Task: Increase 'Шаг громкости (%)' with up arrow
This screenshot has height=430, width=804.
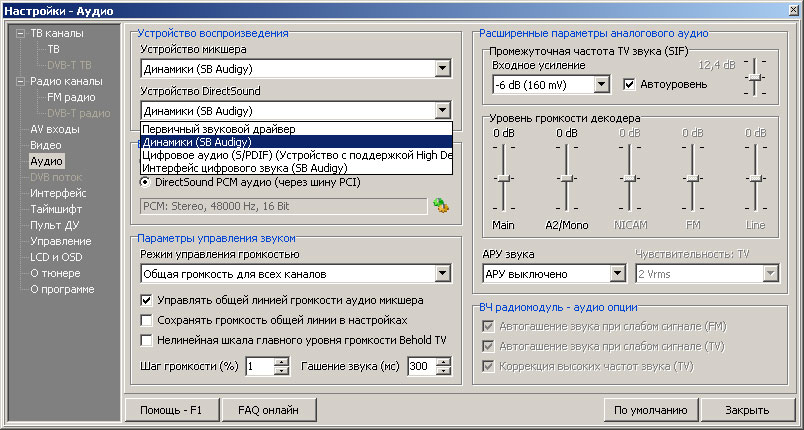Action: click(x=282, y=362)
